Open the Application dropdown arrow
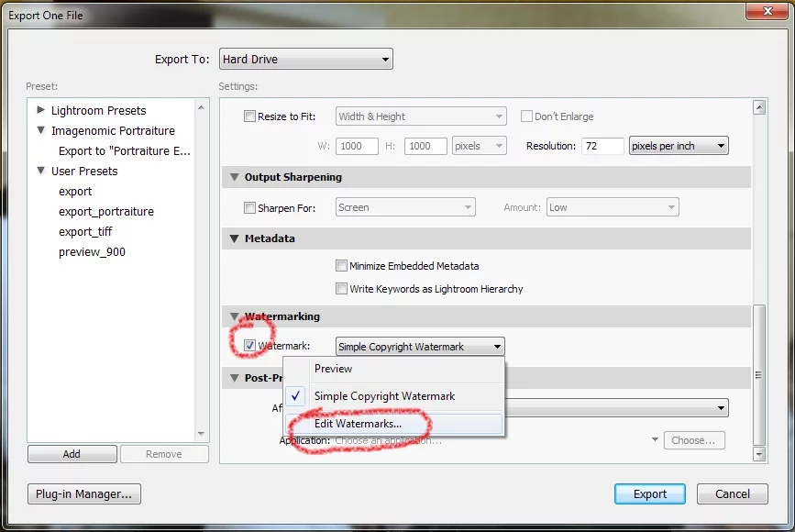 (655, 439)
